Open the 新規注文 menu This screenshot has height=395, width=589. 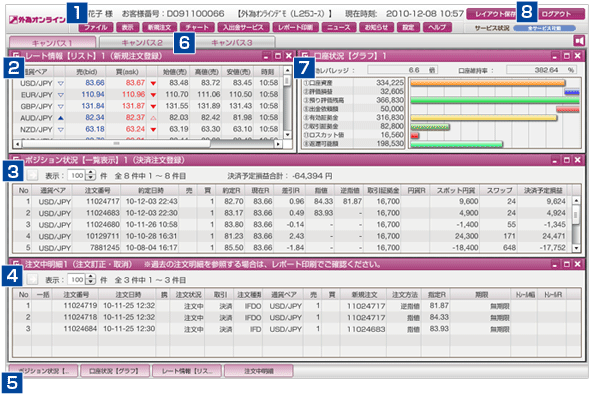[160, 27]
